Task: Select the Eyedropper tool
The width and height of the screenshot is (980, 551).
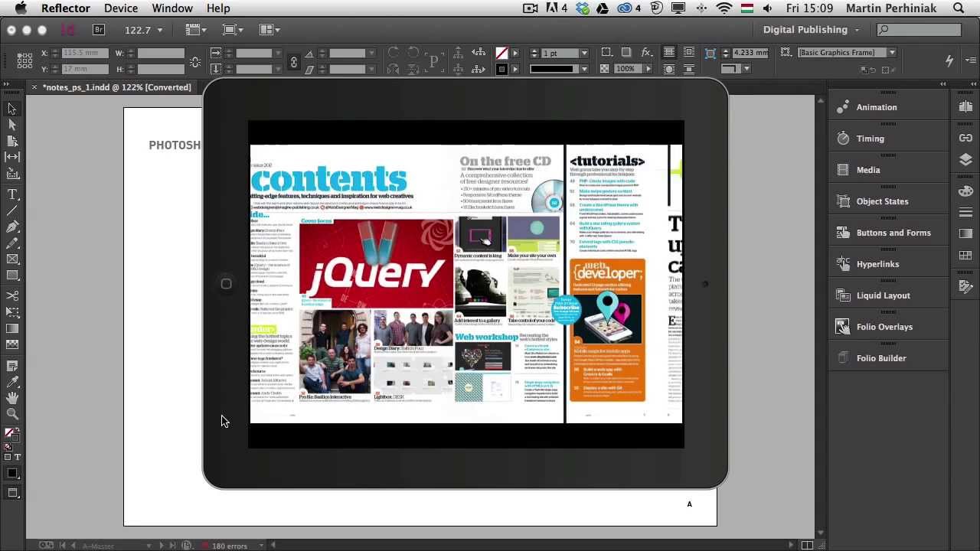Action: tap(12, 382)
